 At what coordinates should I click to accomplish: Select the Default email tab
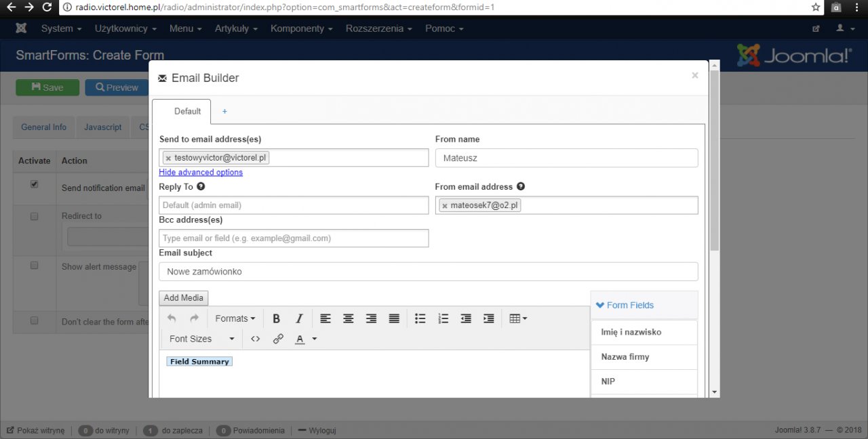click(x=181, y=112)
